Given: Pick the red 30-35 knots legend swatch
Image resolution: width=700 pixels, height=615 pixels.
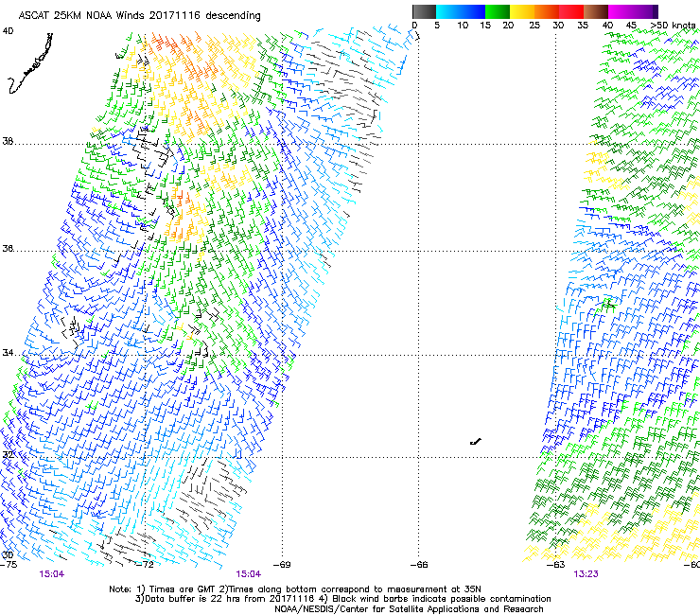Looking at the screenshot, I should click(571, 11).
